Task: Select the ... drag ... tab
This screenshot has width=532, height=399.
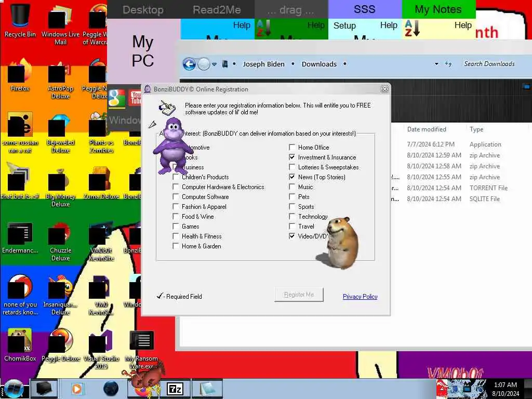Action: click(x=291, y=9)
